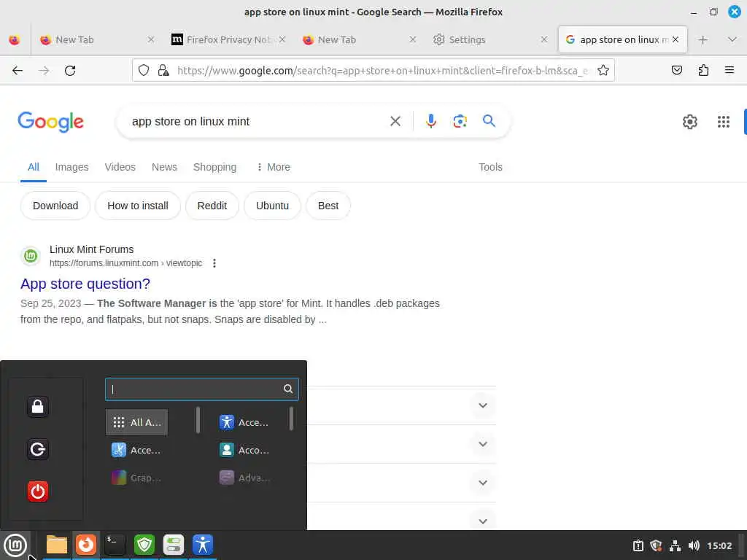The height and width of the screenshot is (560, 747).
Task: Click the Firefox address bar URL
Action: (x=383, y=71)
